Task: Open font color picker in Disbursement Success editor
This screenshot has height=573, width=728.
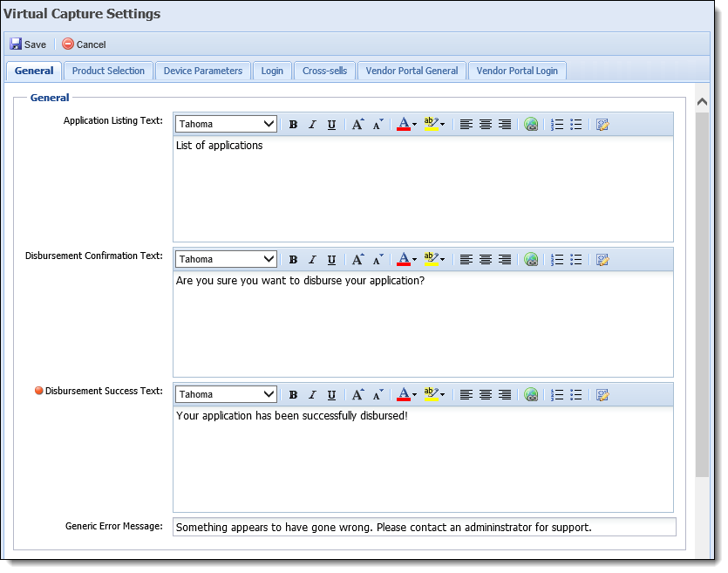Action: (x=406, y=395)
